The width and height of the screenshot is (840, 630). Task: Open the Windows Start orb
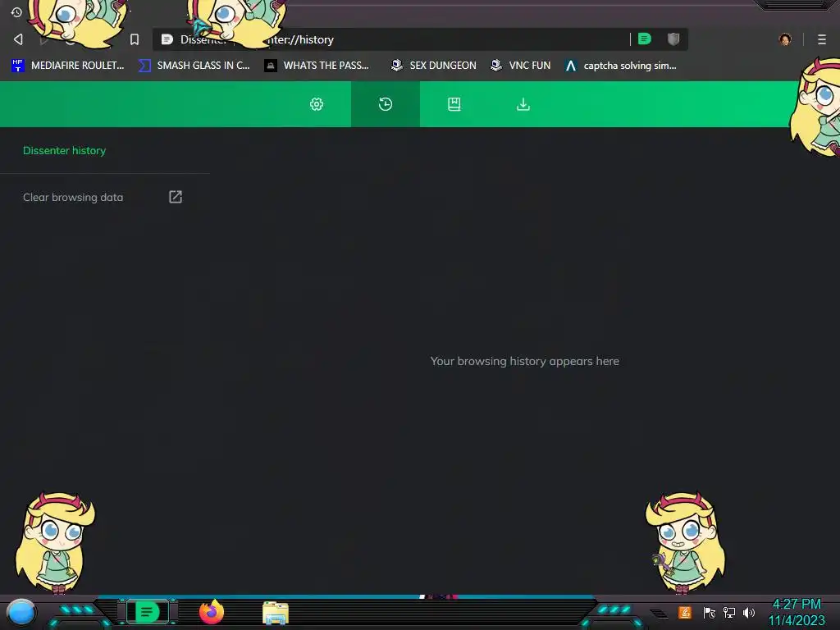coord(21,612)
